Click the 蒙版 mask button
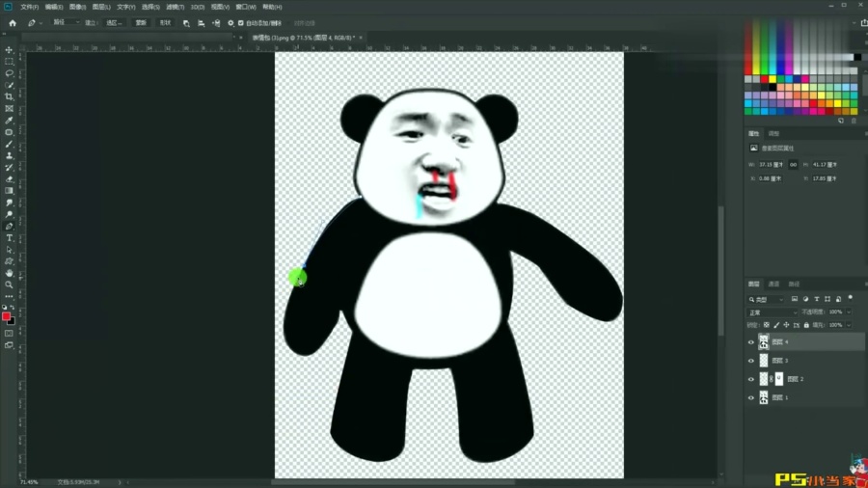868x488 pixels. pos(141,23)
